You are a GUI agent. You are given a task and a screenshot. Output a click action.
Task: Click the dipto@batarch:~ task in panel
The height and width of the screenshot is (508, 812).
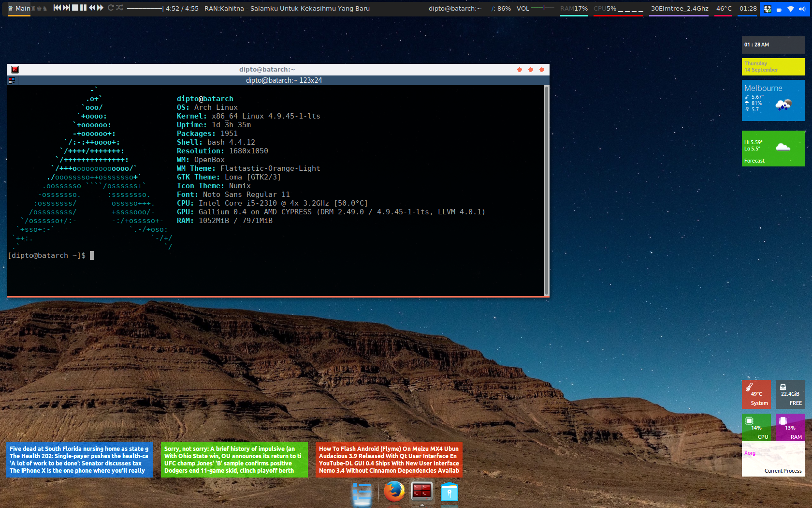(x=455, y=8)
